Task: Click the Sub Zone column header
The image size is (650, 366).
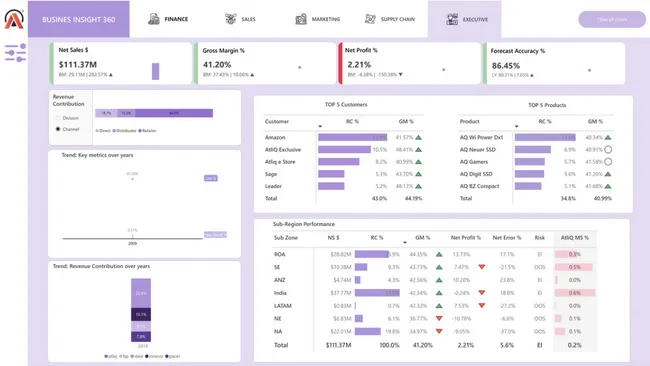Action: [x=286, y=238]
